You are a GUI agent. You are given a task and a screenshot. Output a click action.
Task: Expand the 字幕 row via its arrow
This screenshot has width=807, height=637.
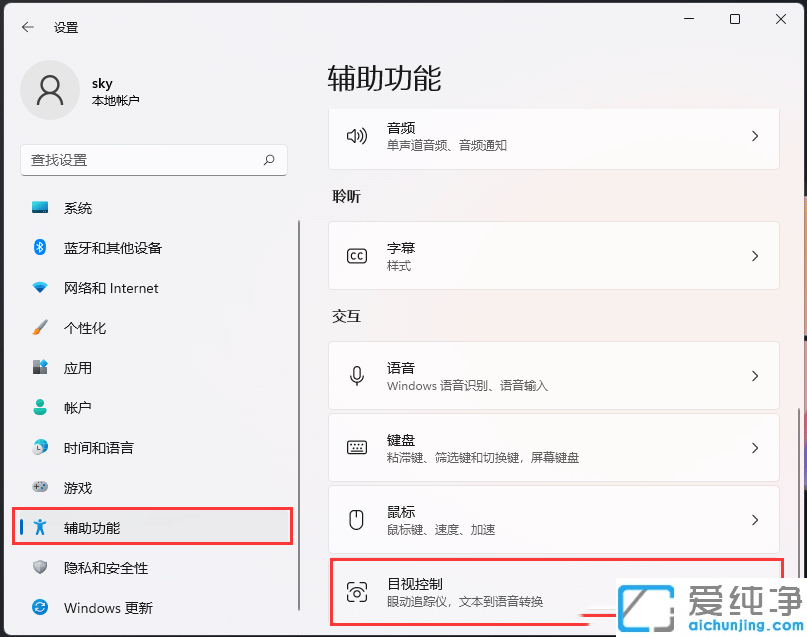(756, 256)
